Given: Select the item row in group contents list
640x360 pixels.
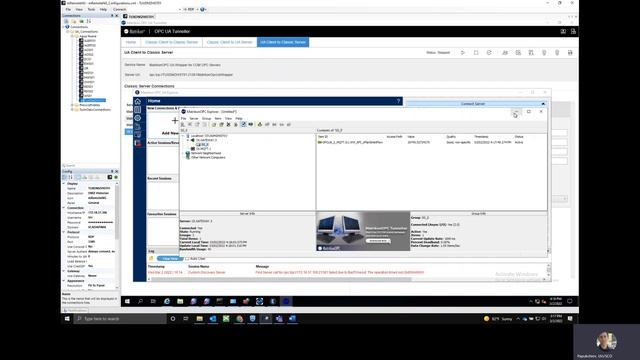Looking at the screenshot, I should tap(431, 142).
